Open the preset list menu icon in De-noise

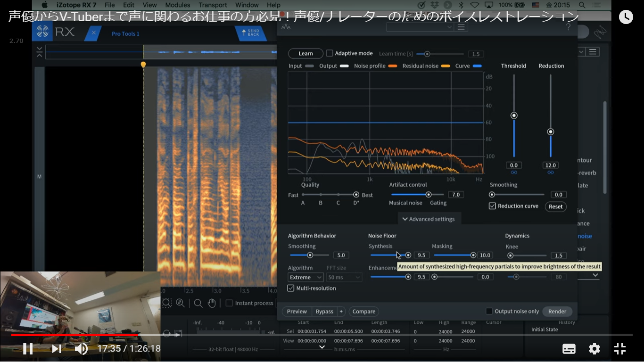(x=461, y=27)
